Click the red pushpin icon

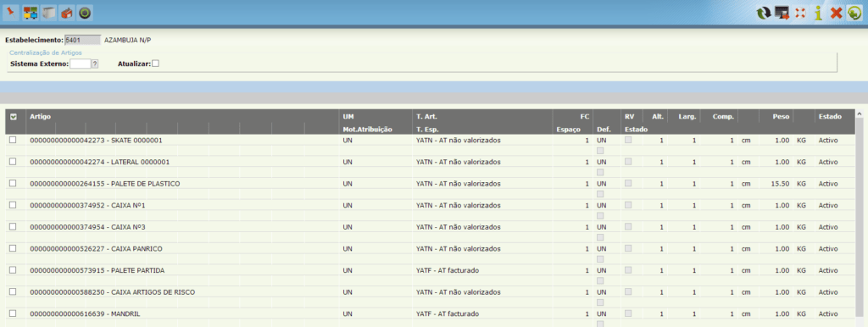tap(11, 13)
